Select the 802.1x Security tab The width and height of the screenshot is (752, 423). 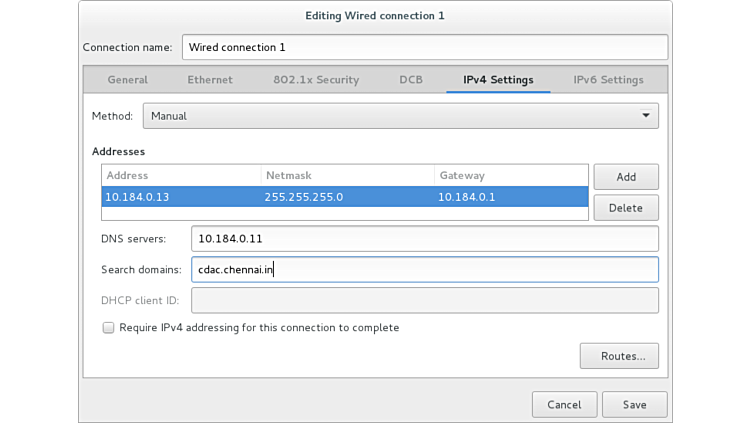tap(316, 80)
